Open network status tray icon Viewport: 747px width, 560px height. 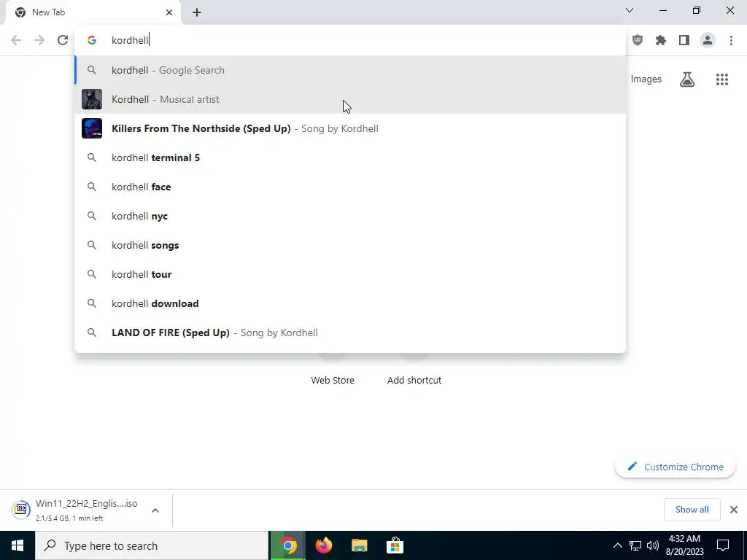(635, 545)
